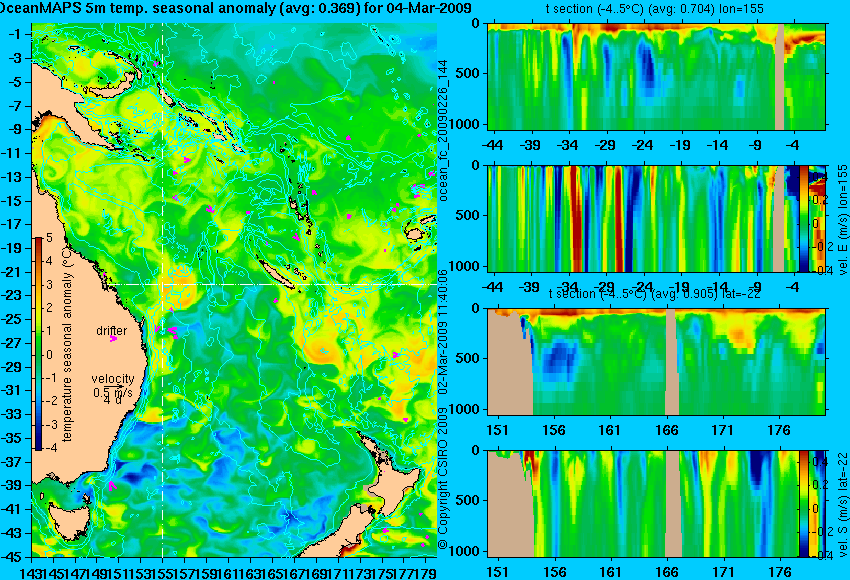The image size is (850, 580).
Task: Click the 'drifter' legend label
Action: (112, 331)
